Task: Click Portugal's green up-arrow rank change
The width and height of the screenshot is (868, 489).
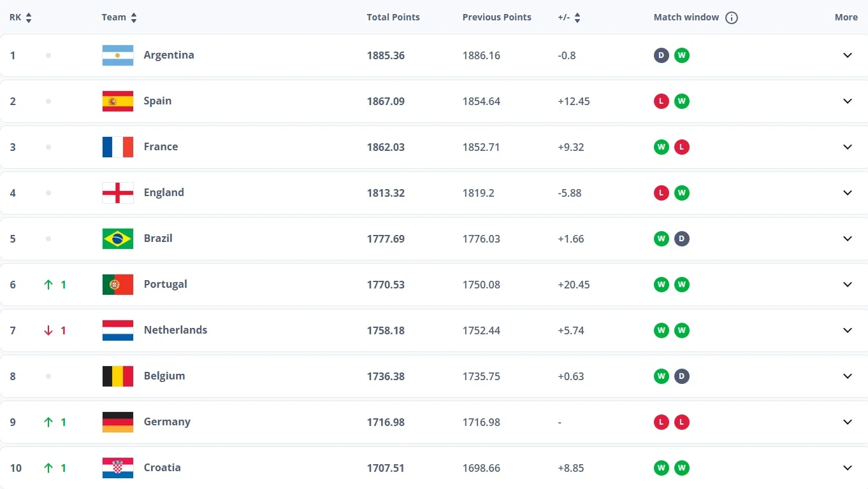Action: tap(48, 285)
